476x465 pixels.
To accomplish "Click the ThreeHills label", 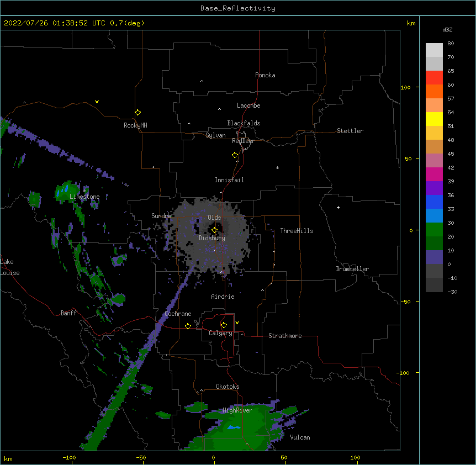I will [x=297, y=231].
